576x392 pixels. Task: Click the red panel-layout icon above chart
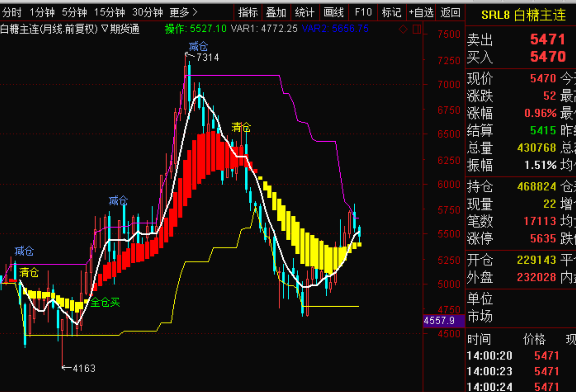(416, 29)
